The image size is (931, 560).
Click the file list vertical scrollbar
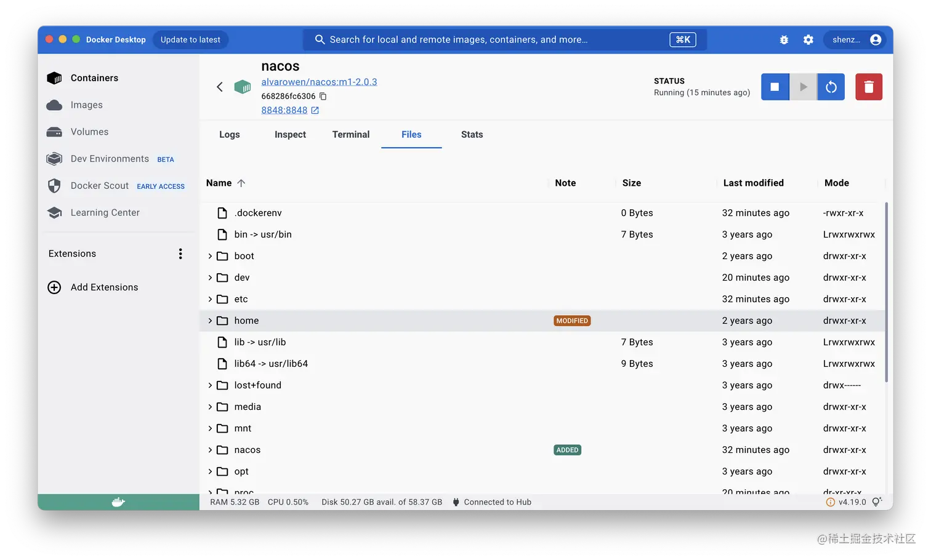[x=886, y=292]
